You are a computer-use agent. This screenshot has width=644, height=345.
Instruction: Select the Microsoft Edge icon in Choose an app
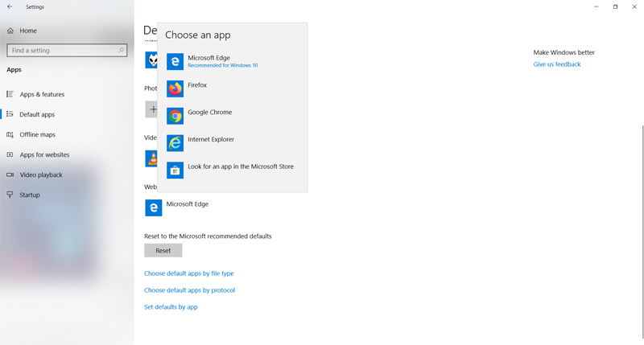click(x=175, y=62)
